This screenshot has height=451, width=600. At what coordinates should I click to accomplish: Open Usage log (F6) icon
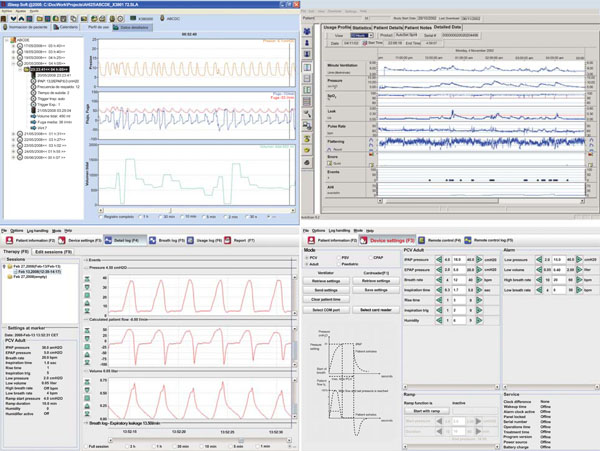coord(190,240)
